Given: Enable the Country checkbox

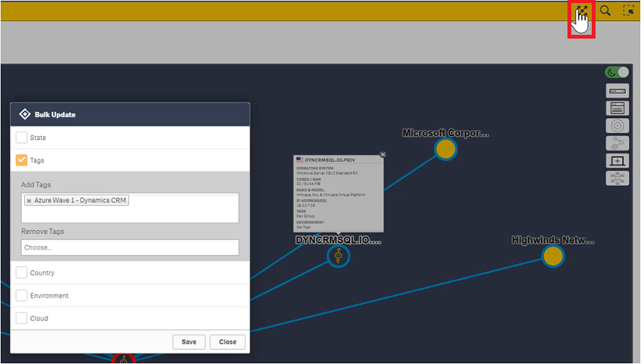Looking at the screenshot, I should pos(21,272).
